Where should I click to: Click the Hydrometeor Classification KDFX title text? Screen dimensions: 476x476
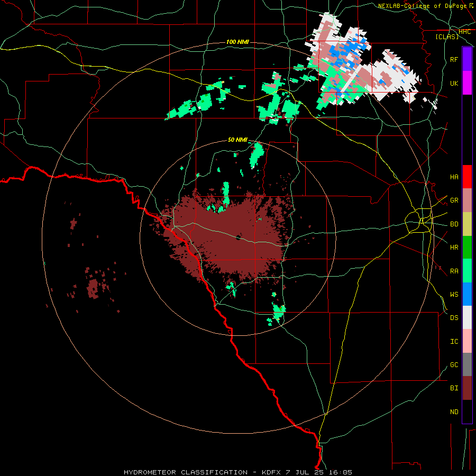(x=238, y=472)
